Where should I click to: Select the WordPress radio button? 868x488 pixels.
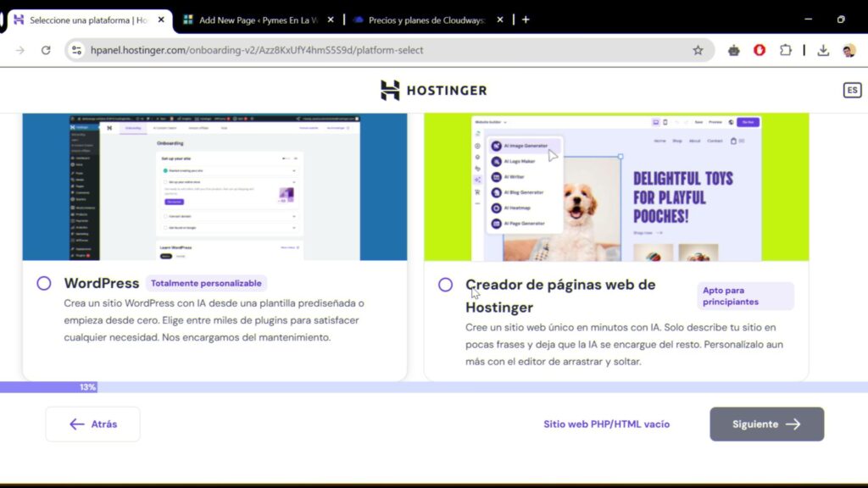click(x=44, y=283)
